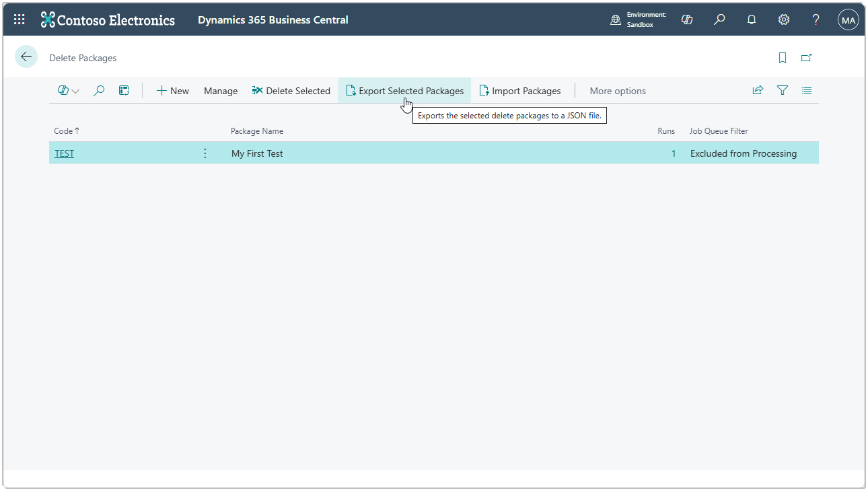
Task: Filter the package list
Action: pos(782,90)
